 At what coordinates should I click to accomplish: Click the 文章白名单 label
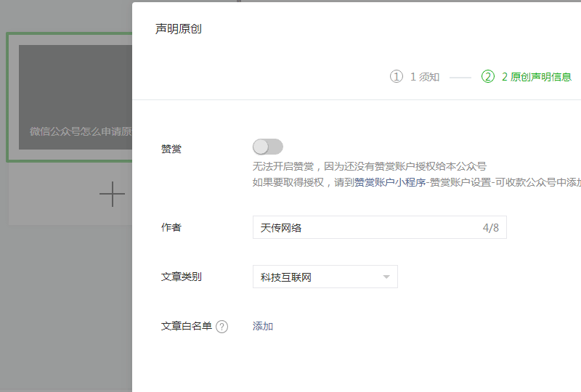pyautogui.click(x=187, y=326)
